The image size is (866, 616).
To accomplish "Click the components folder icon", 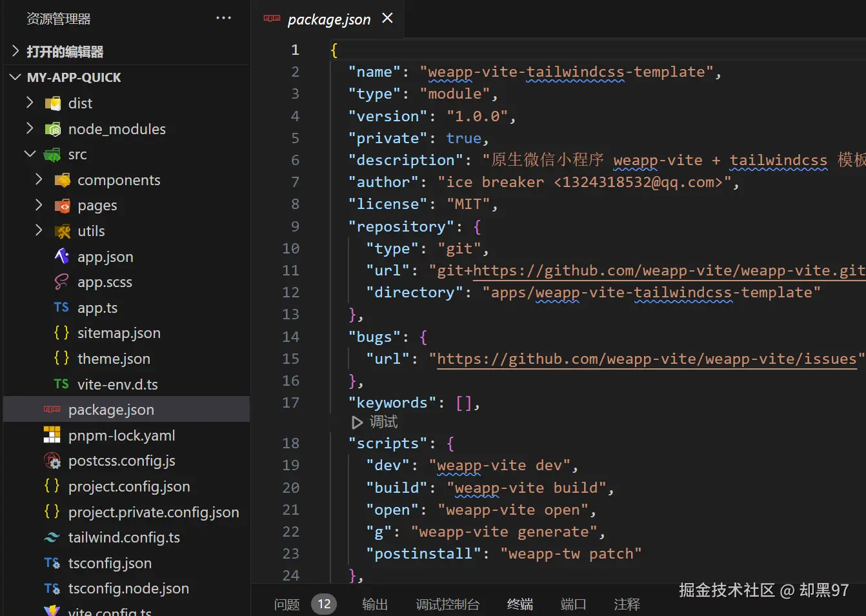I will click(x=62, y=180).
